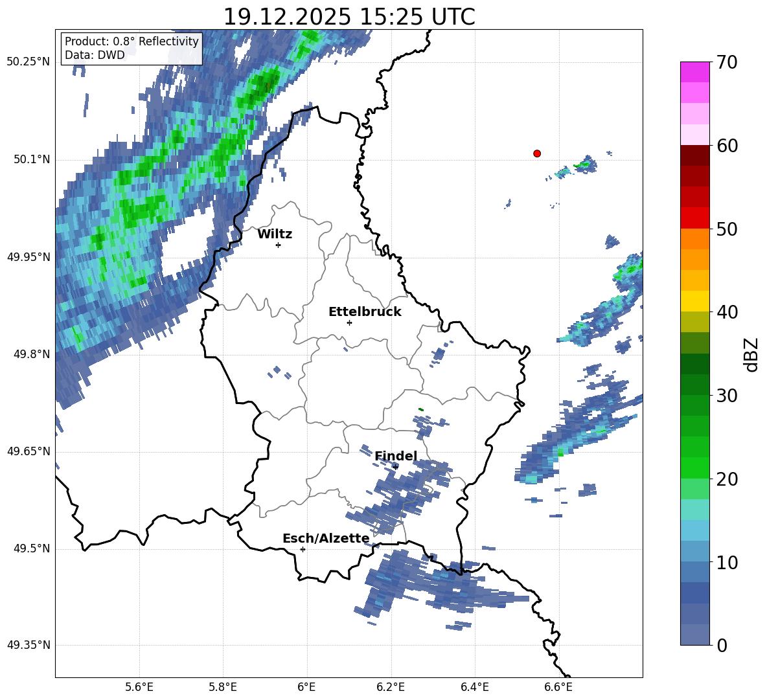
Task: Click the 50.1°N latitude label
Action: [31, 160]
